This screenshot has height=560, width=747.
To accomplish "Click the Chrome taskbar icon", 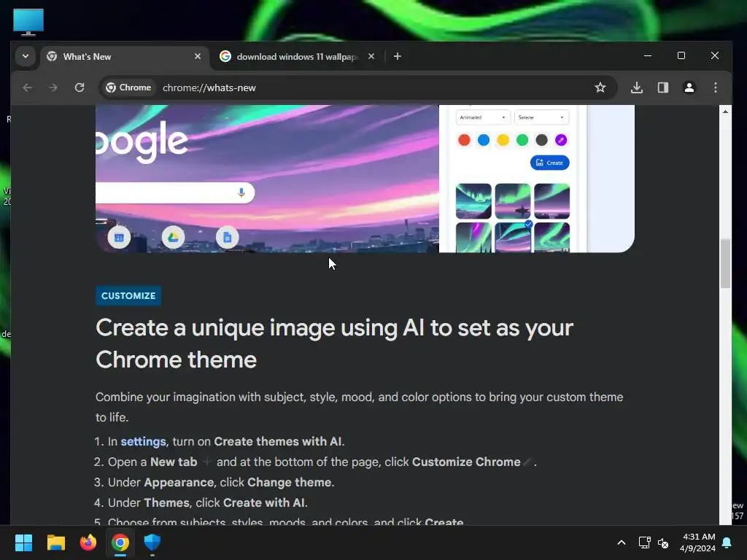I will pos(120,542).
